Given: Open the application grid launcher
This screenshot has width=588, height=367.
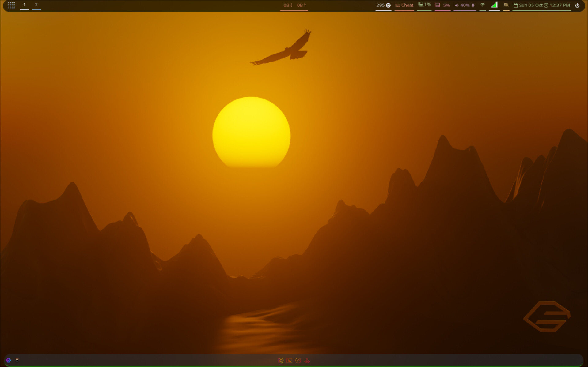Looking at the screenshot, I should [x=11, y=5].
